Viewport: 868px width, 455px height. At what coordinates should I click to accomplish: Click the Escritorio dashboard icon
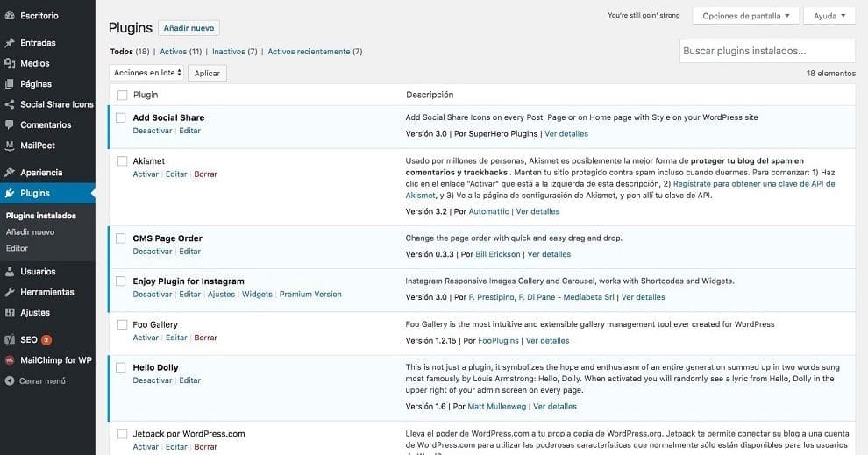[10, 16]
